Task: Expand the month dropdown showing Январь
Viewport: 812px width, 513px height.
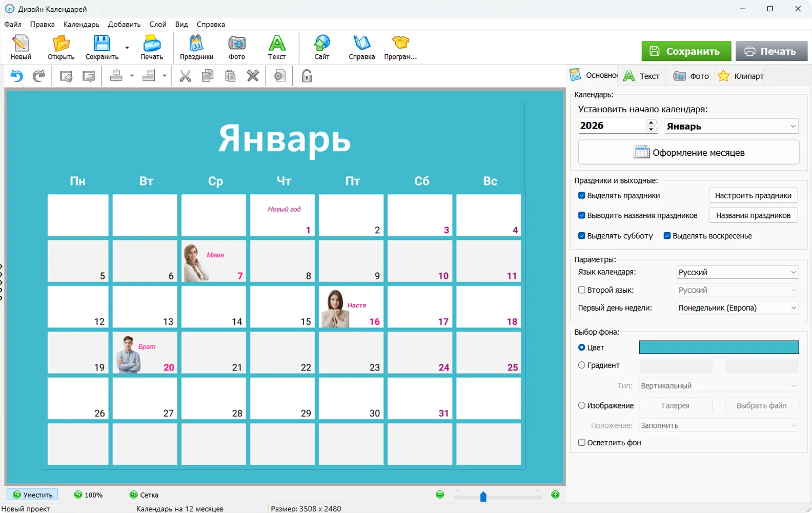Action: tap(732, 126)
